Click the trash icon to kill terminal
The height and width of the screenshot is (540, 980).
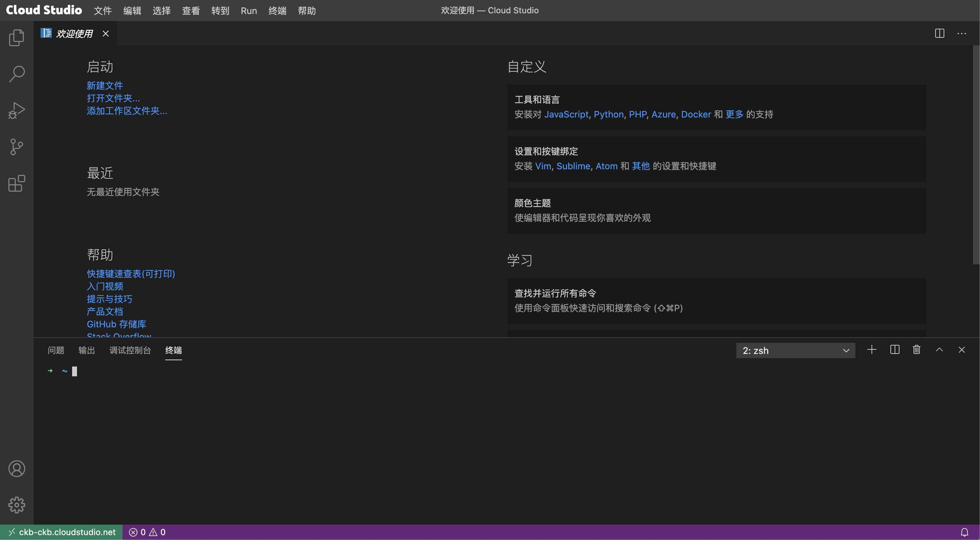916,349
